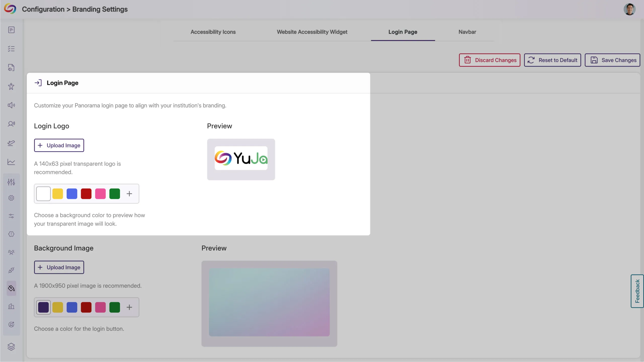Open the Feedback side tab
Image resolution: width=644 pixels, height=362 pixels.
[637, 291]
